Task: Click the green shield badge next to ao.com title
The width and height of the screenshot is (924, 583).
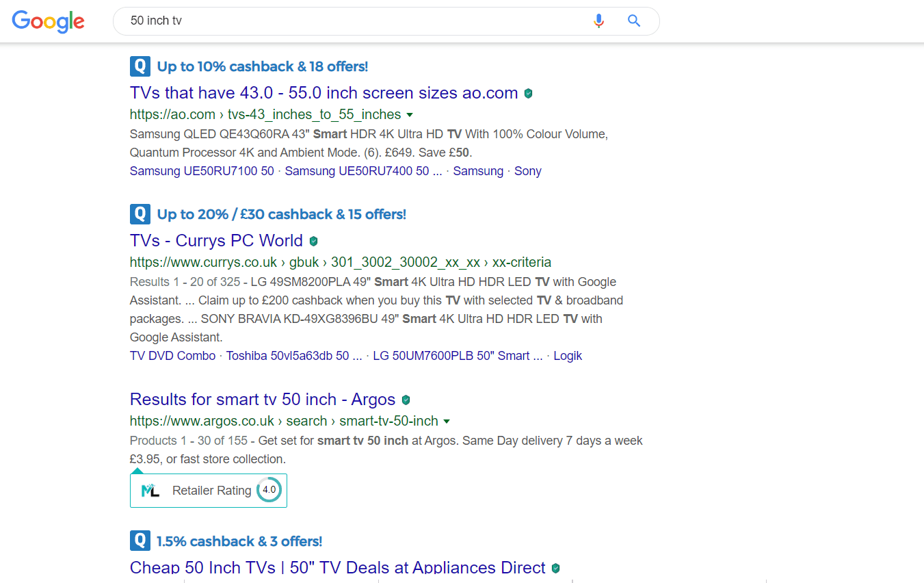Action: pos(528,93)
